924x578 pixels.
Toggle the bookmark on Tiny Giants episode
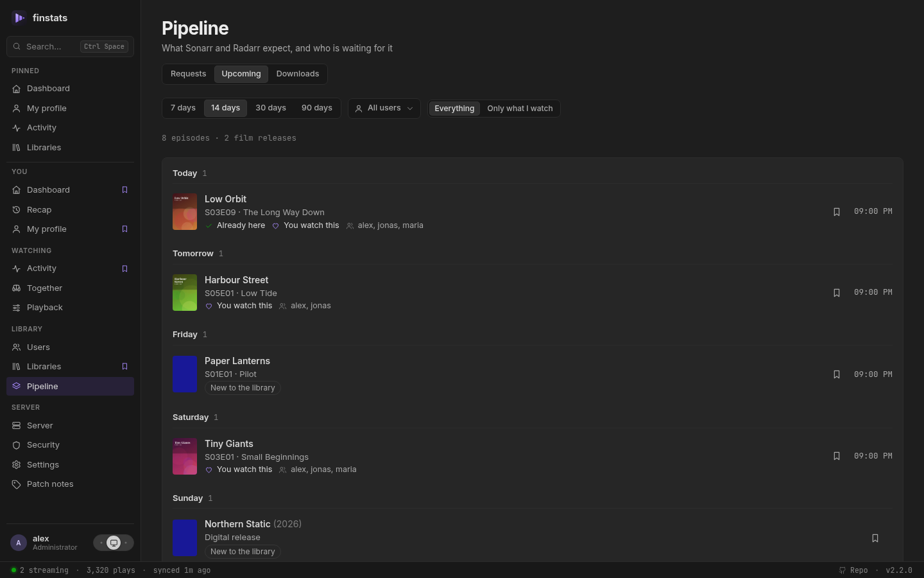tap(837, 456)
